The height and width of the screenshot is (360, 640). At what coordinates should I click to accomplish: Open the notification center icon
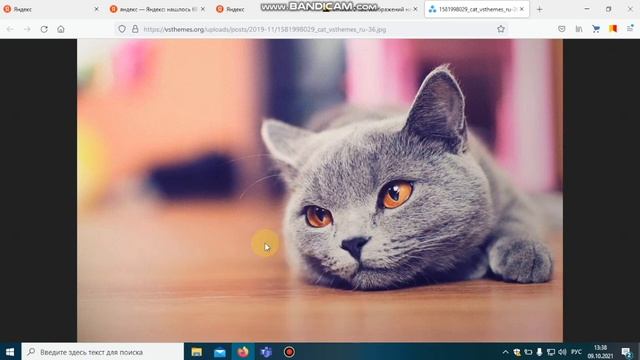point(627,352)
